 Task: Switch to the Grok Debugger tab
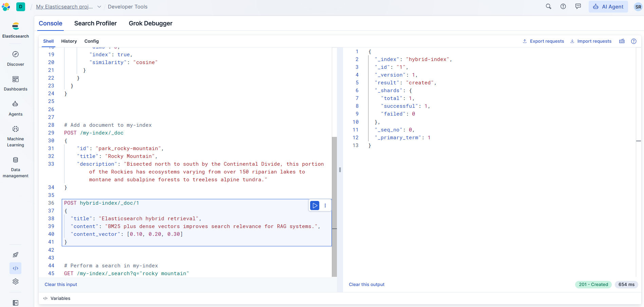151,23
